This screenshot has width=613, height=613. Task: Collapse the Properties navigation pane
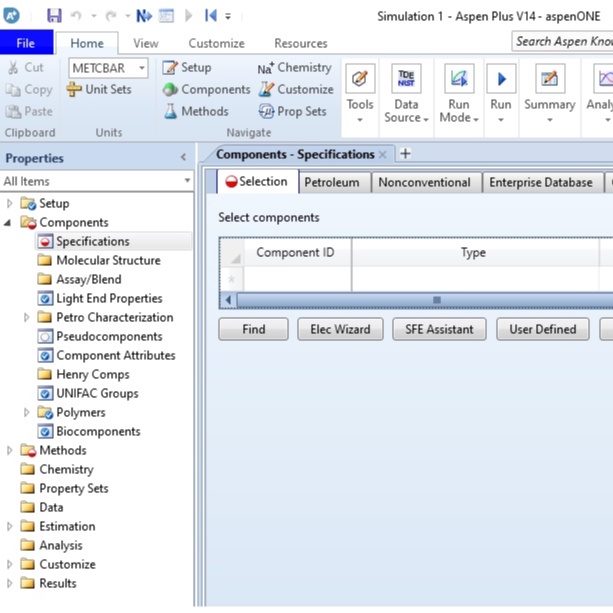click(x=183, y=158)
